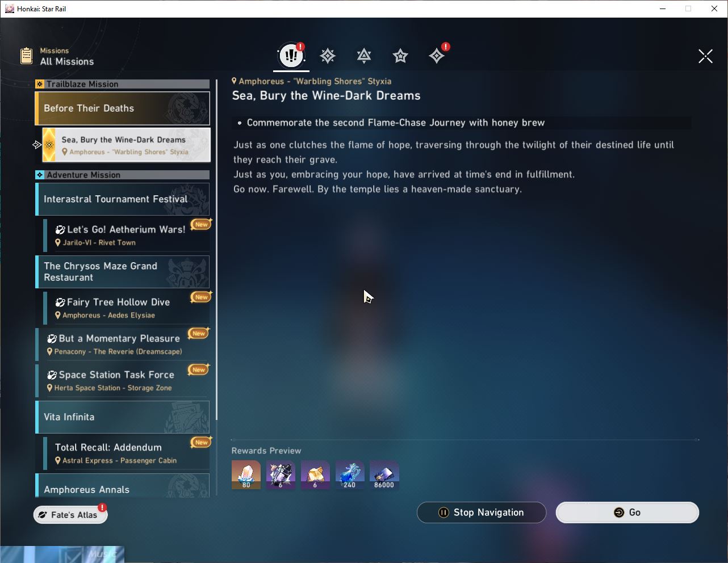Select the All Missions exclamation filter icon

pos(291,56)
